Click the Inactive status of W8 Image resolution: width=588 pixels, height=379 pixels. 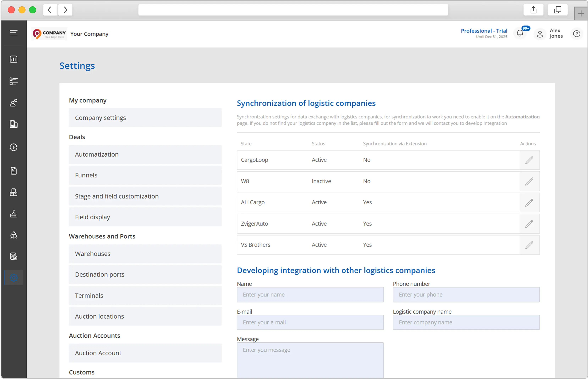coord(321,181)
